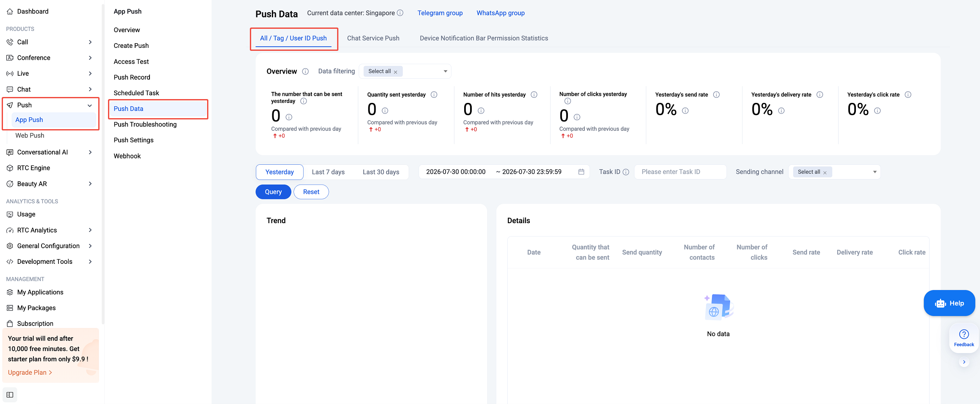Click the Development Tools code icon
This screenshot has height=404, width=980.
[10, 262]
